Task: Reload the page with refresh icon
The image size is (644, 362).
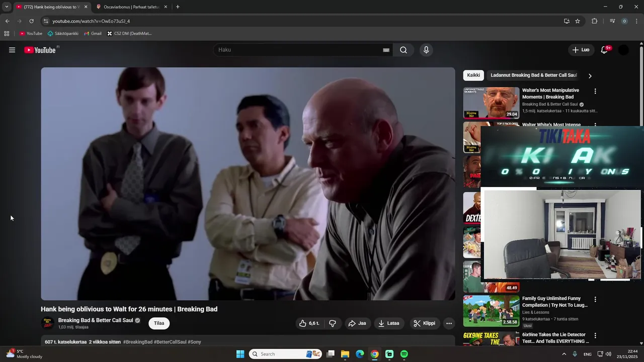Action: (31, 21)
